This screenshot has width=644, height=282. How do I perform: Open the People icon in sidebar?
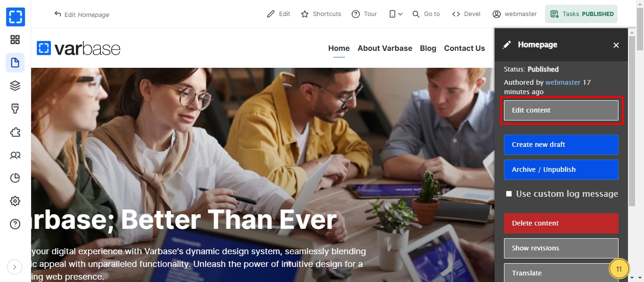coord(15,155)
